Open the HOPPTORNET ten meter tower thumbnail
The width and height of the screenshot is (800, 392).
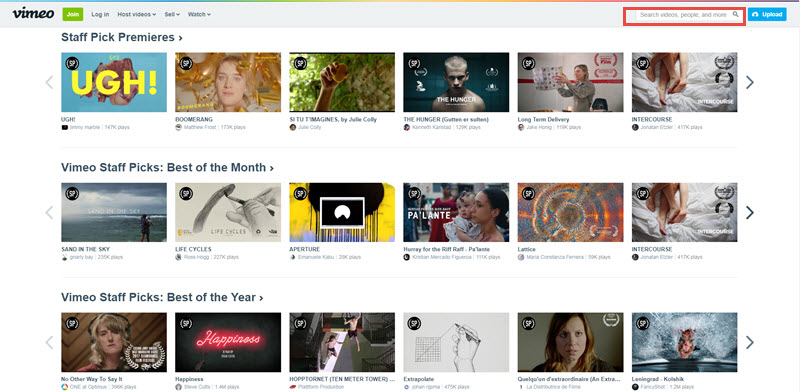(x=342, y=342)
